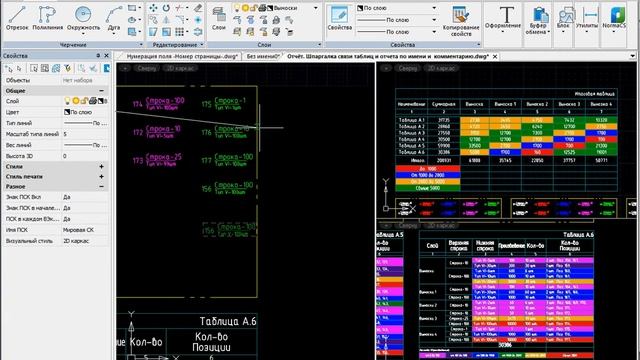Open the Оформление dropdown panel
This screenshot has height=360, width=640.
click(x=503, y=20)
